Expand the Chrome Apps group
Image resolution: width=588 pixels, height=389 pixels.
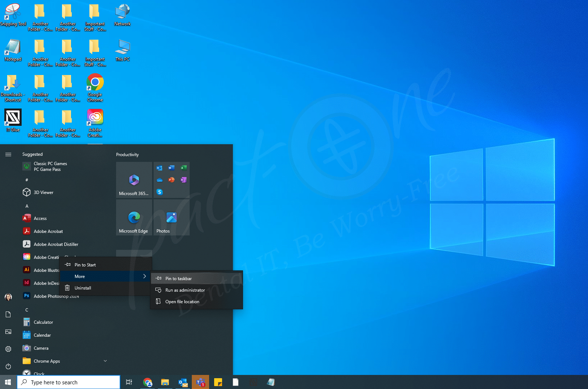tap(105, 361)
